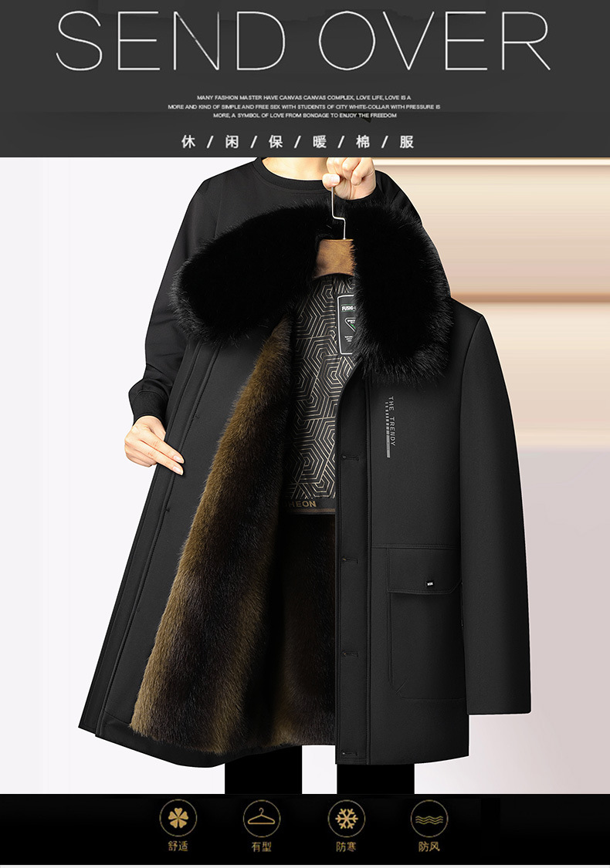Click the 有型 label

[262, 846]
